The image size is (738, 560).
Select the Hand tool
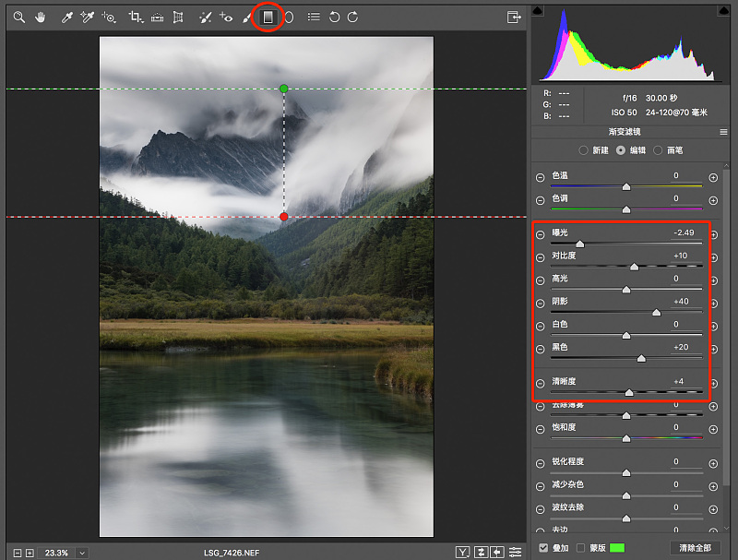pyautogui.click(x=41, y=18)
